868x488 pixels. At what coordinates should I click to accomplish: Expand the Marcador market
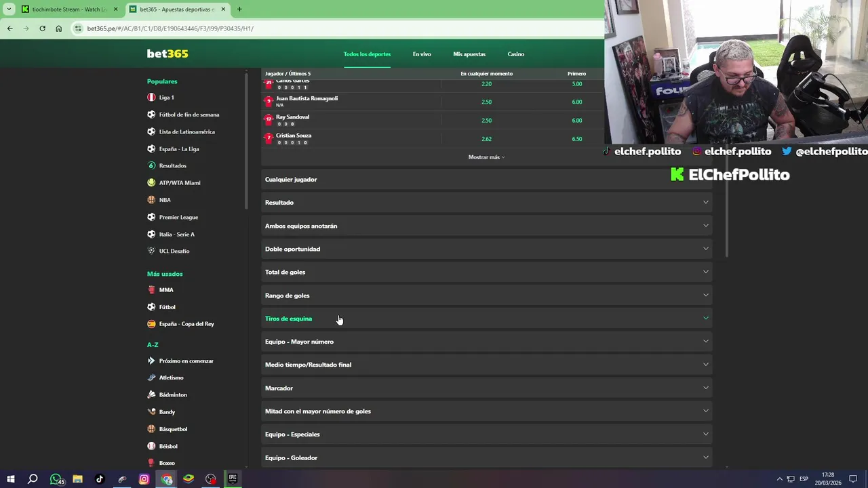tap(486, 388)
